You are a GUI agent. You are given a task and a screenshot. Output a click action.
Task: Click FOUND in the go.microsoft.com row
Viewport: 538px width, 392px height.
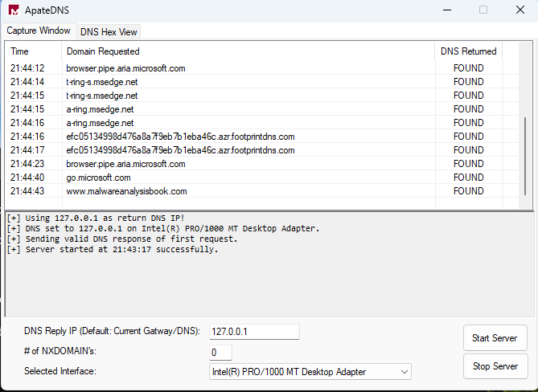(x=468, y=178)
